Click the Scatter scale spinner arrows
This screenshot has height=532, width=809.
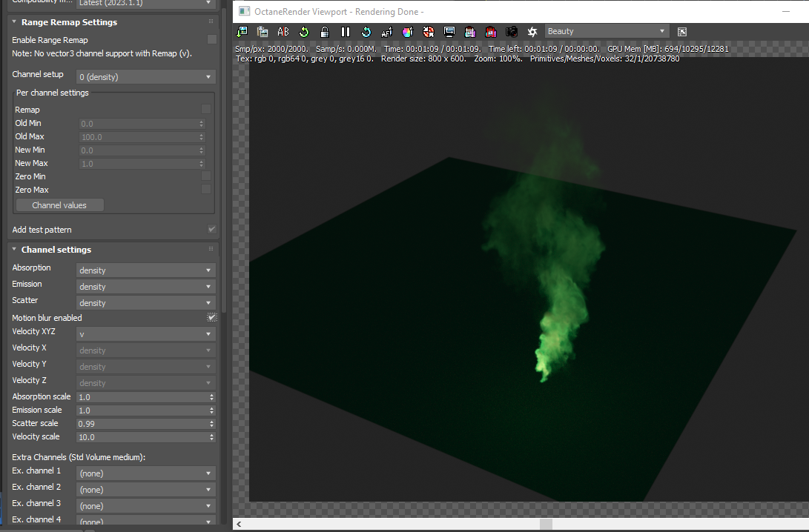[x=211, y=424]
